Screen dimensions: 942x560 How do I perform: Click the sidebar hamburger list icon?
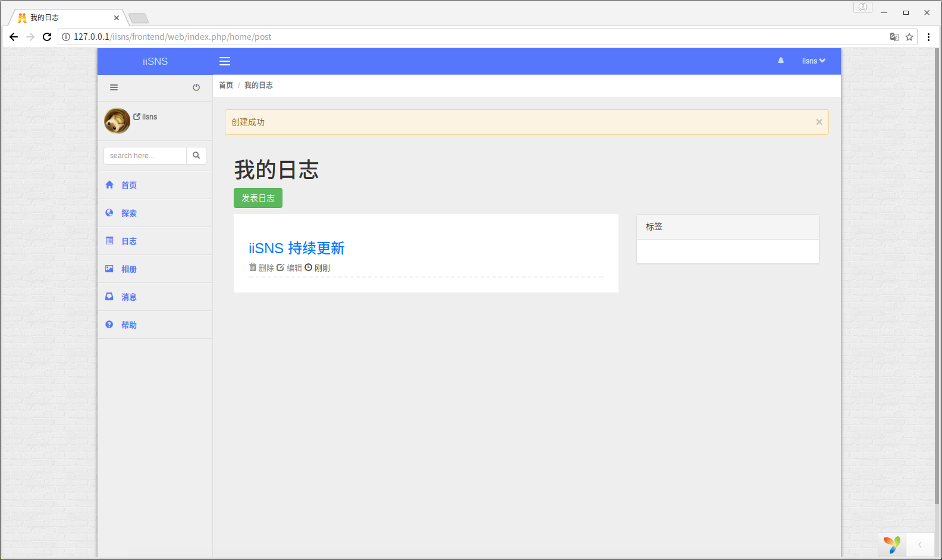coord(114,87)
